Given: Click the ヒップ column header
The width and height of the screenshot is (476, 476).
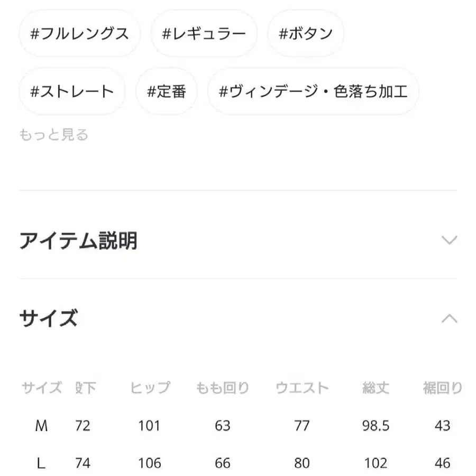Looking at the screenshot, I should coord(150,387).
